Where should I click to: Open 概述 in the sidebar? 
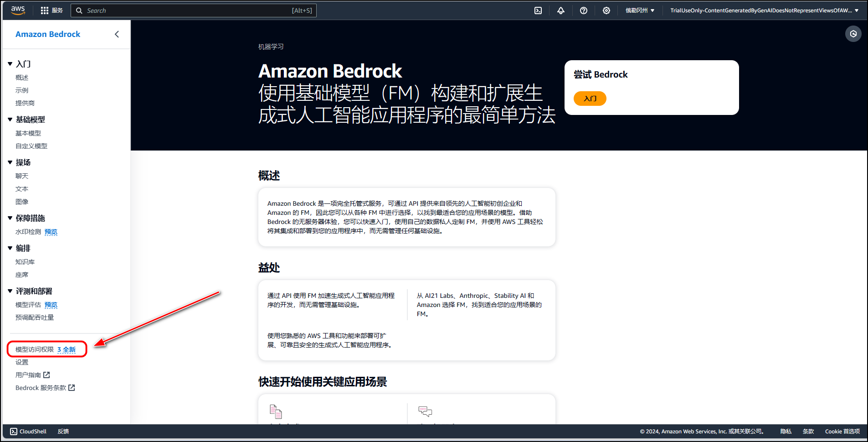(x=22, y=78)
